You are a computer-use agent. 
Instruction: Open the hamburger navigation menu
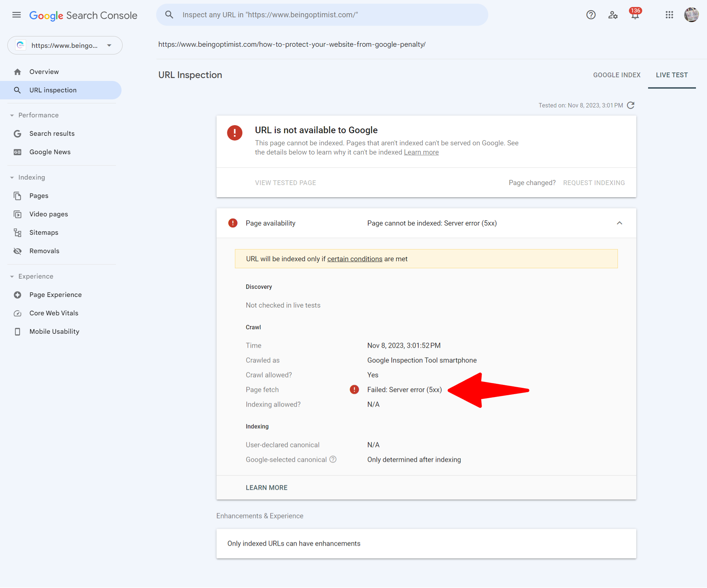pos(17,15)
